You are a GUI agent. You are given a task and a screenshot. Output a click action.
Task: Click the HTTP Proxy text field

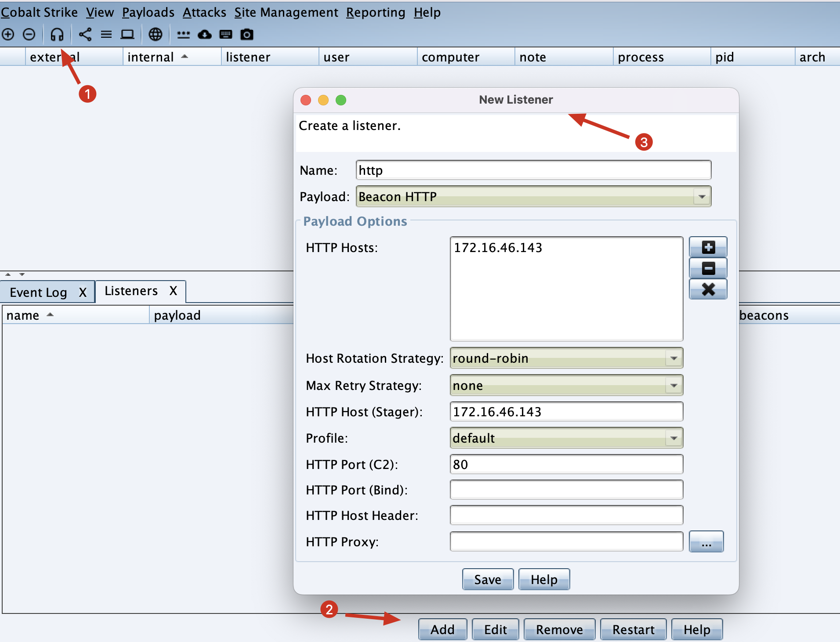point(566,541)
